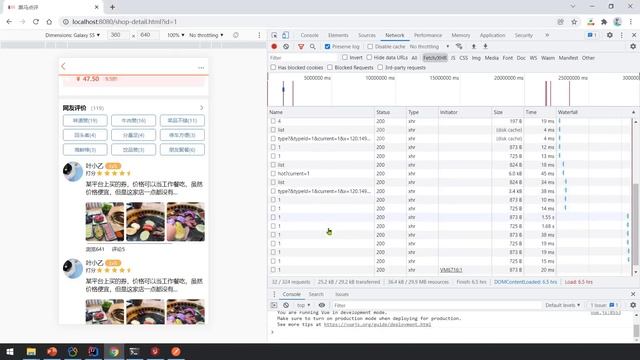
Task: Enable Disable cache checkbox
Action: point(370,47)
